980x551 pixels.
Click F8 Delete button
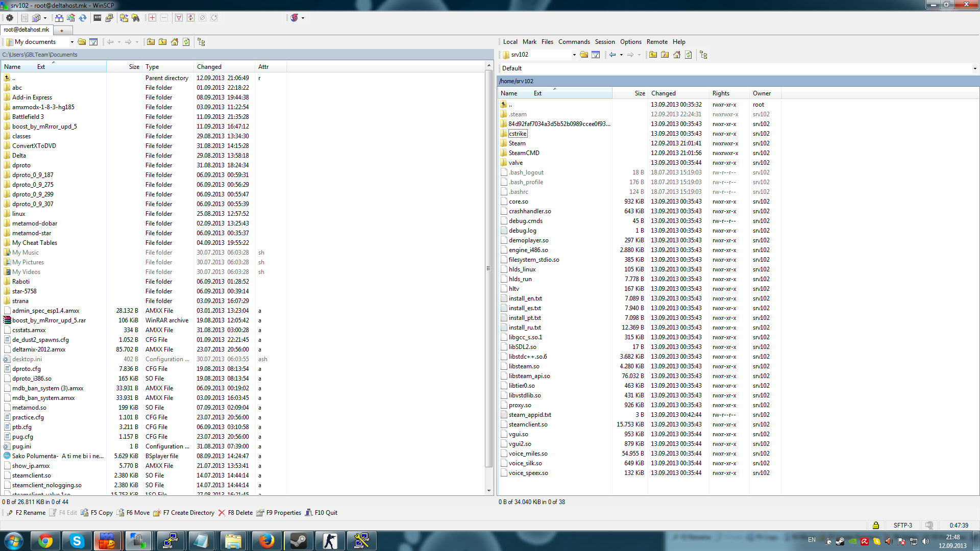(235, 513)
